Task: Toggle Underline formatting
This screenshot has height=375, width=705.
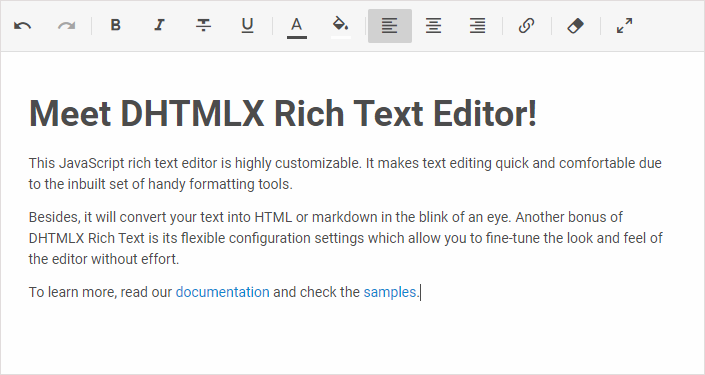Action: pyautogui.click(x=247, y=26)
